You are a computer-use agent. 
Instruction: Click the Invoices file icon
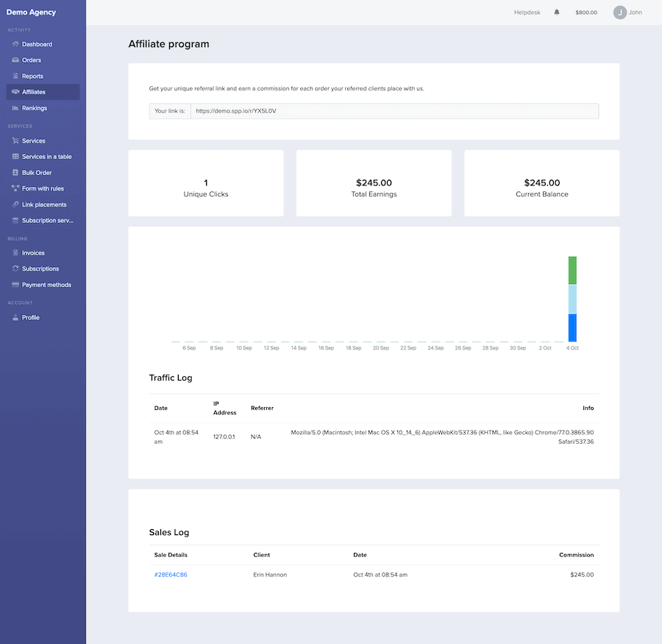click(15, 252)
